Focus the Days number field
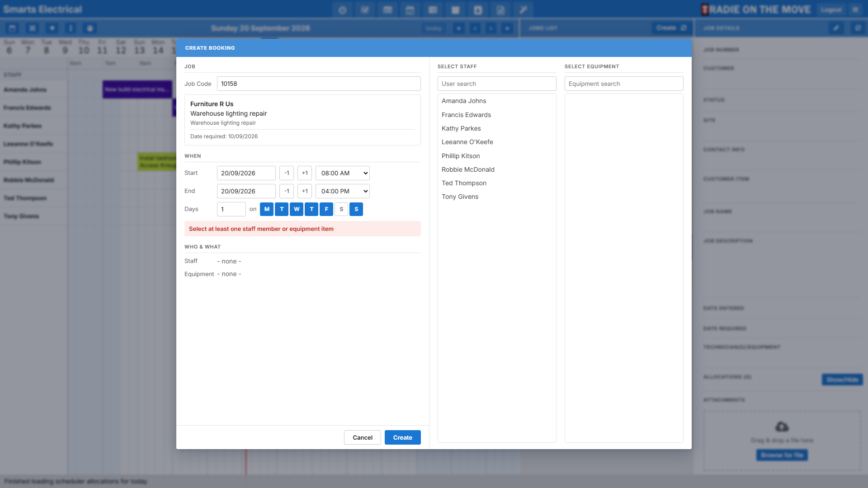 [x=231, y=209]
